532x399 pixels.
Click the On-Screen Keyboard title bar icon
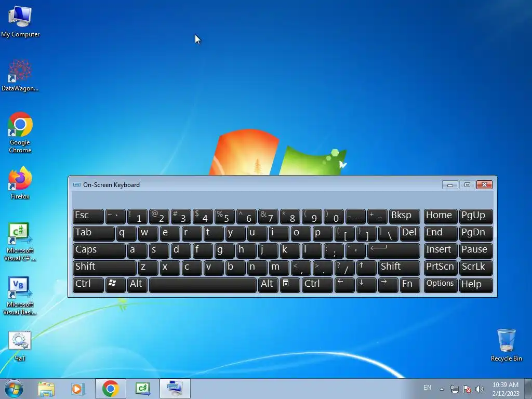[77, 184]
